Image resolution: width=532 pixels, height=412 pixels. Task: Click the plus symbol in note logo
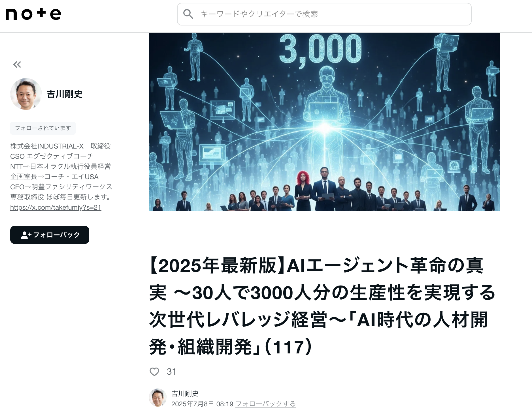coord(41,12)
